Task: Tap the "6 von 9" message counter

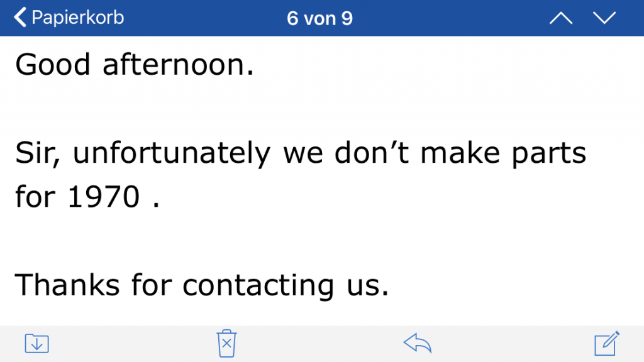Action: [319, 18]
